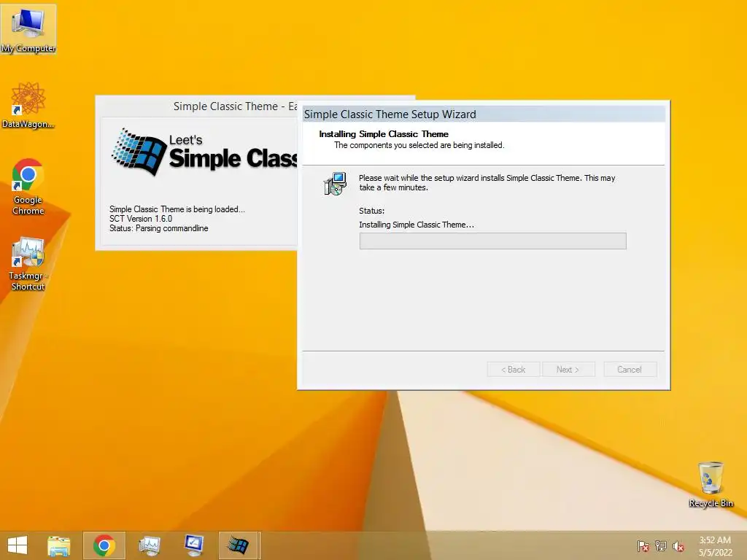Click 'Installing Simple Classic Theme...' status text
Image resolution: width=747 pixels, height=560 pixels.
point(417,225)
